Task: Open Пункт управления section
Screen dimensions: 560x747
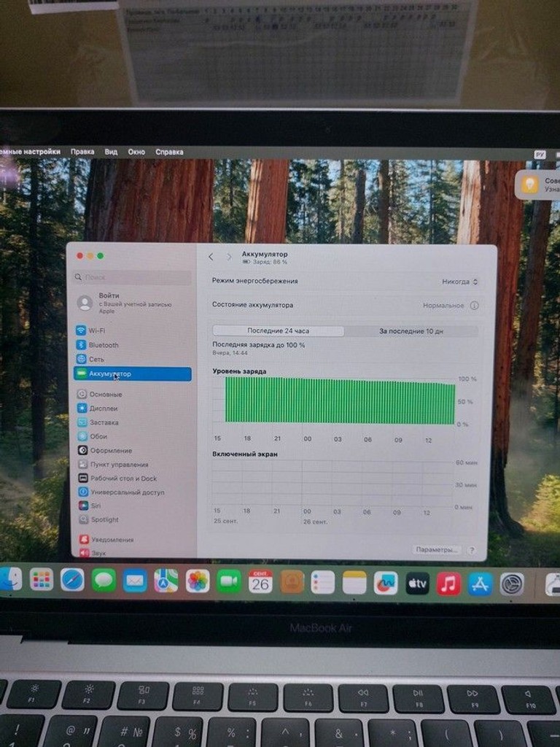Action: coord(113,465)
